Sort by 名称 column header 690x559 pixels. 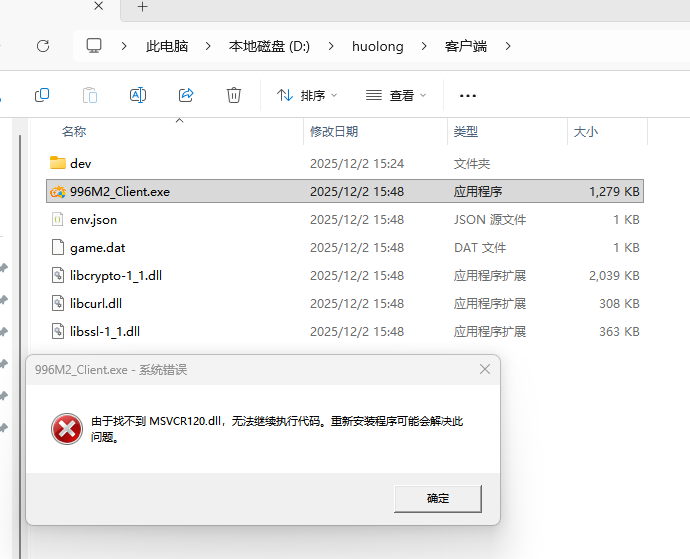pyautogui.click(x=74, y=131)
